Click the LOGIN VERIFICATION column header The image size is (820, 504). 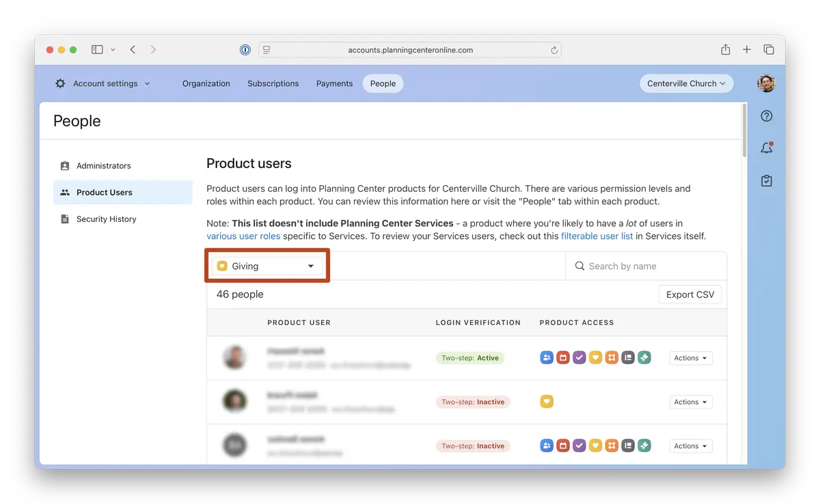(478, 322)
